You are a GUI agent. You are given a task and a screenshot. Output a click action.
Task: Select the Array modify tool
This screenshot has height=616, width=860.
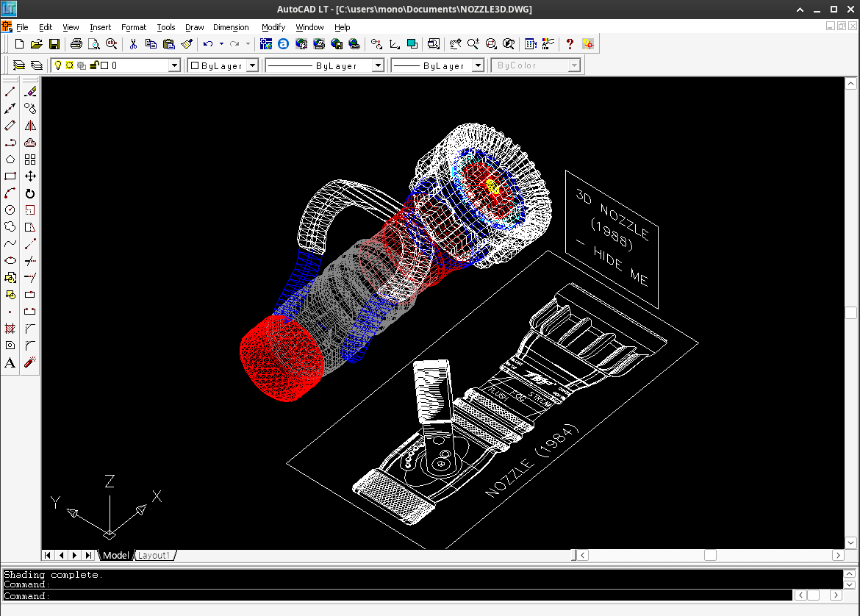point(30,160)
